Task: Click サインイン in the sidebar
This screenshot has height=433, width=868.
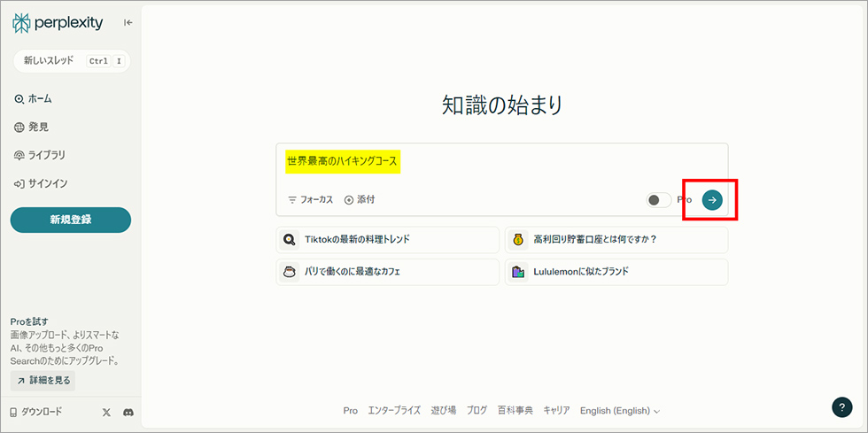Action: click(40, 183)
